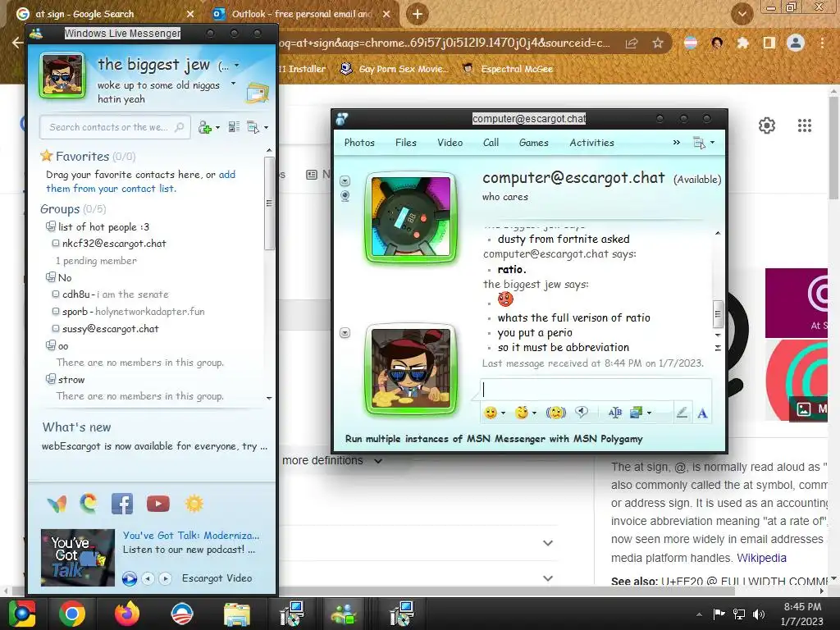Open the Google apps grid icon
840x630 pixels.
pos(804,126)
